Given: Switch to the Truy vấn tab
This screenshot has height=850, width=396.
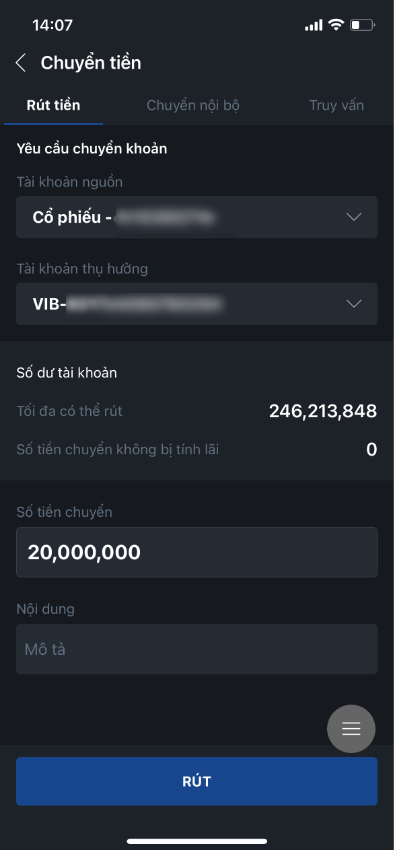Looking at the screenshot, I should click(336, 105).
